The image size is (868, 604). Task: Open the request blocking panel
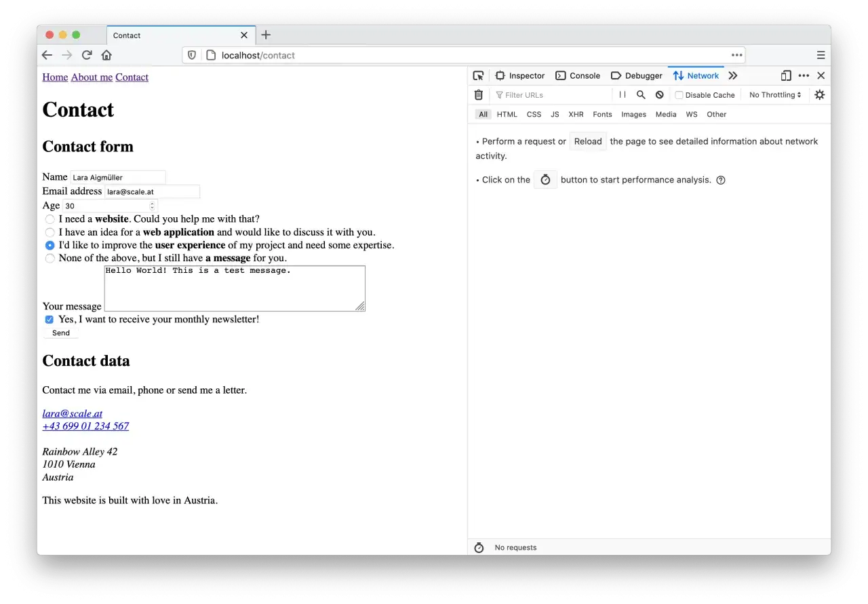click(x=659, y=95)
